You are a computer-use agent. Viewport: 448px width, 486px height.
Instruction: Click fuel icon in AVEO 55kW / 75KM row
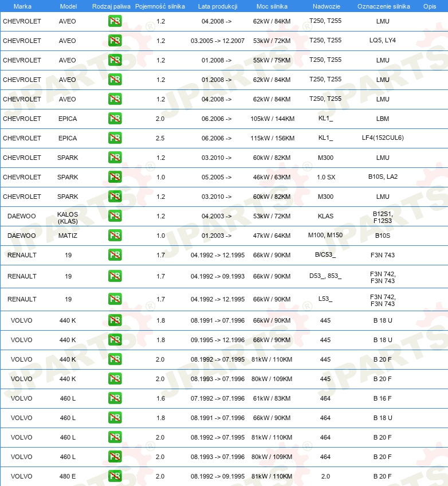tap(115, 60)
